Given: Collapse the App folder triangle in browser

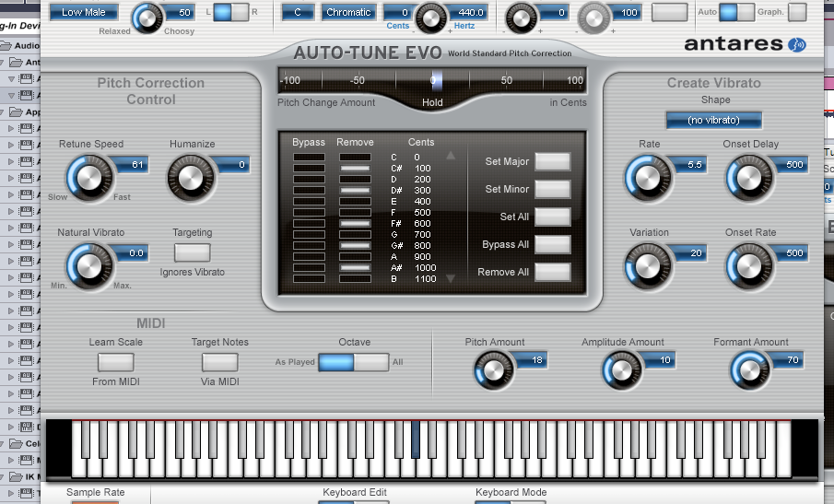Looking at the screenshot, I should click(2, 111).
